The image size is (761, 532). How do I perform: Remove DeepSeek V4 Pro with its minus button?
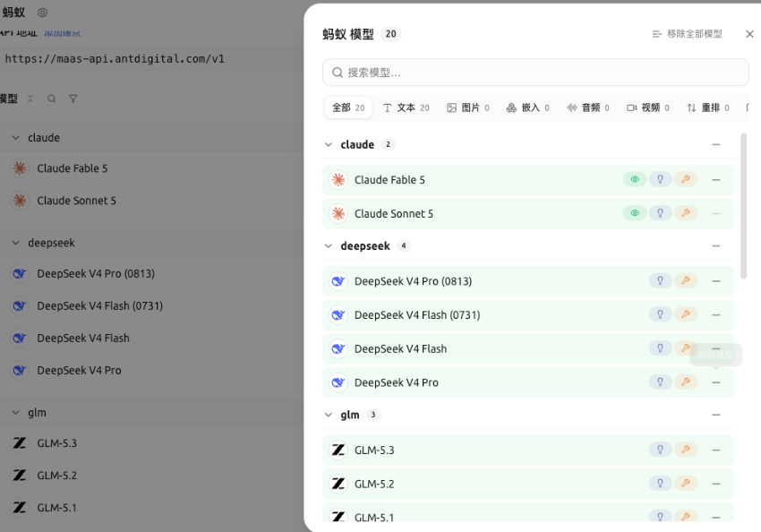pyautogui.click(x=716, y=382)
